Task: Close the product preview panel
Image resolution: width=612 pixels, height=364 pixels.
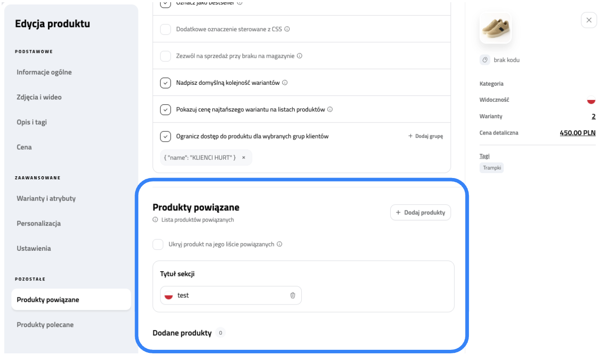Action: 589,20
